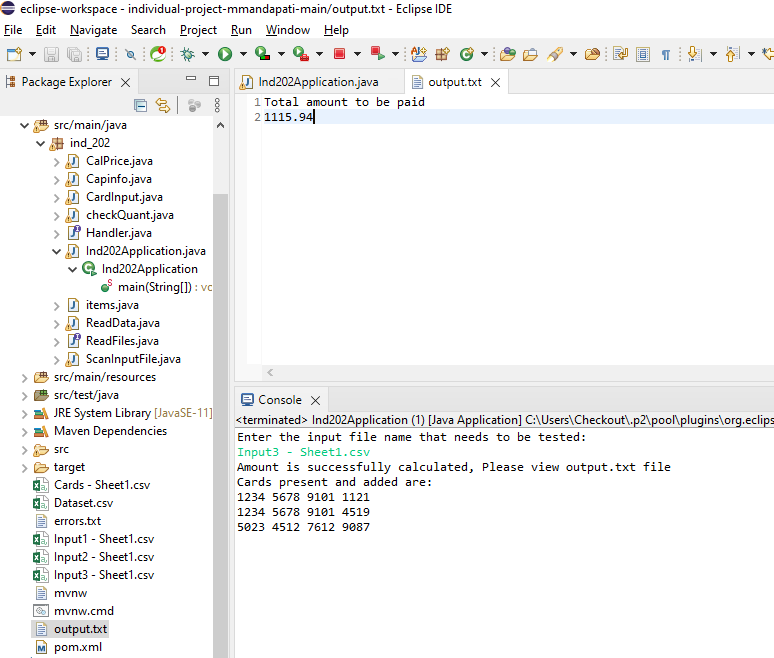Expand the Maven Dependencies node

(24, 432)
